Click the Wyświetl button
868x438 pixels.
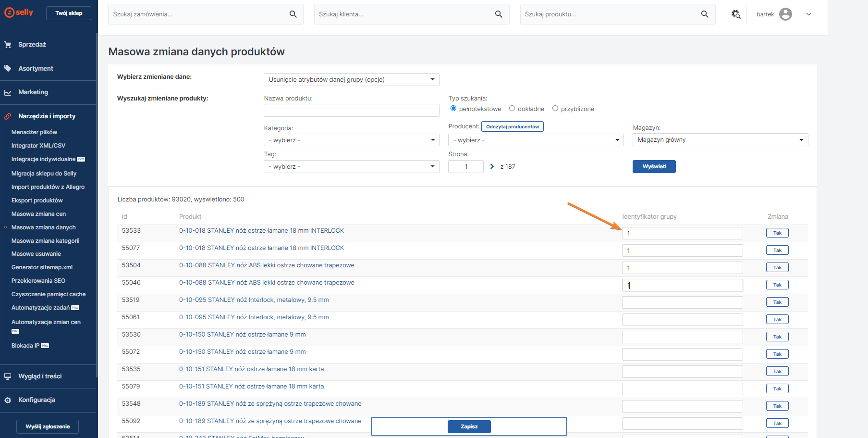coord(654,166)
